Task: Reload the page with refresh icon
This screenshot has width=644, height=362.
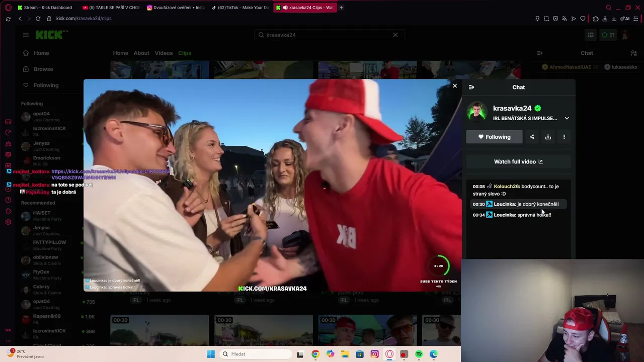Action: (38, 19)
